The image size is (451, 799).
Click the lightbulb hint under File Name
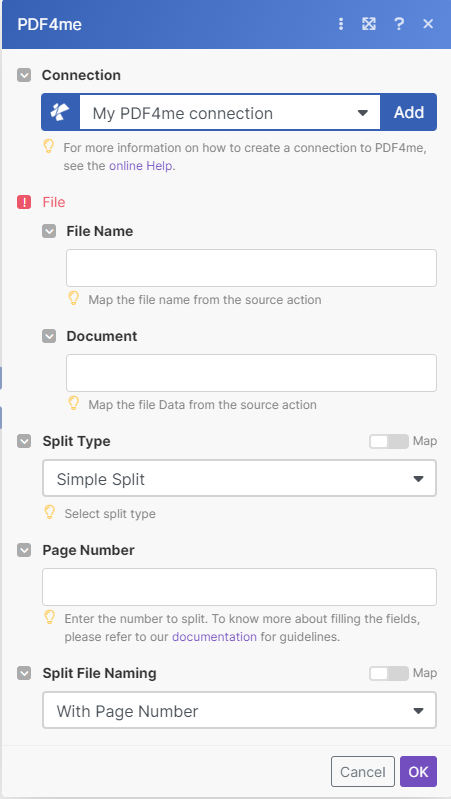pos(74,298)
